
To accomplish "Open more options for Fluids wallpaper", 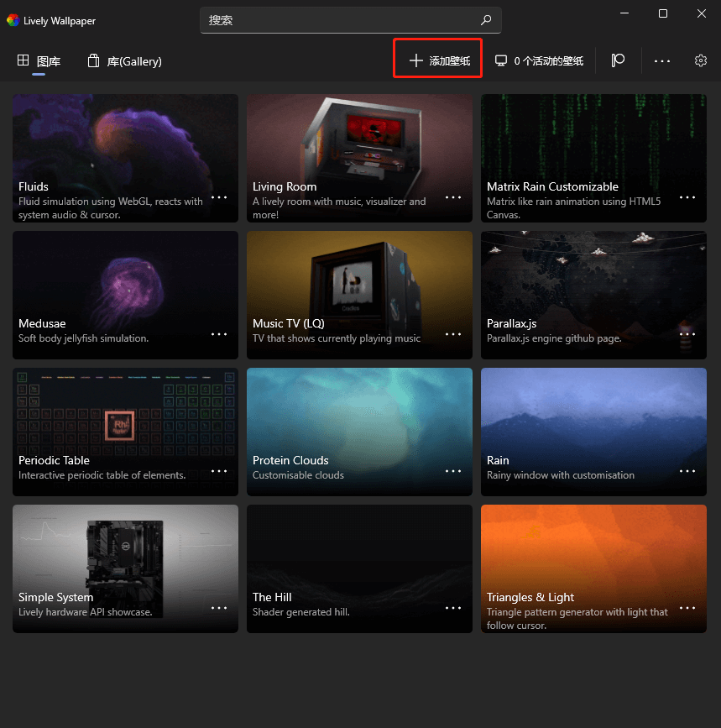I will coord(219,197).
